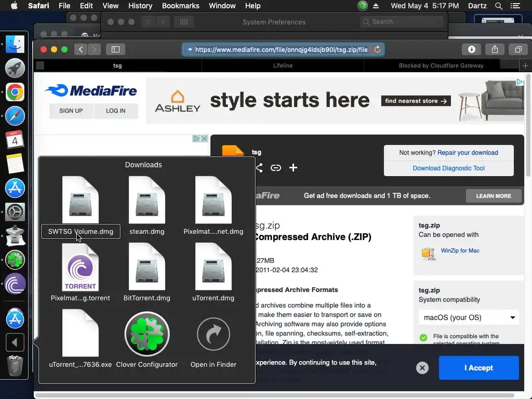Open Spotlight search in menu bar
This screenshot has height=399, width=532.
498,6
